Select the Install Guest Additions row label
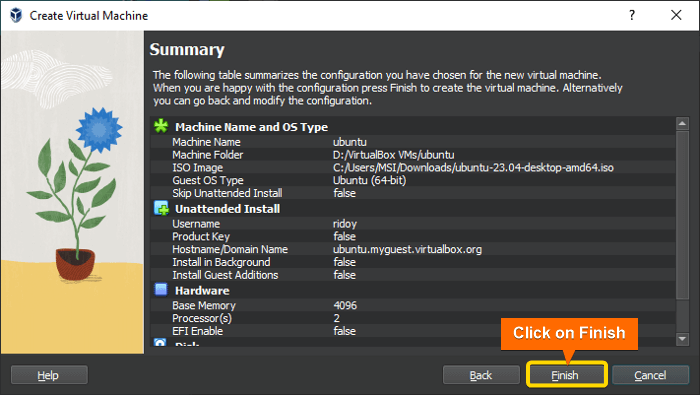The image size is (700, 395). [x=225, y=275]
